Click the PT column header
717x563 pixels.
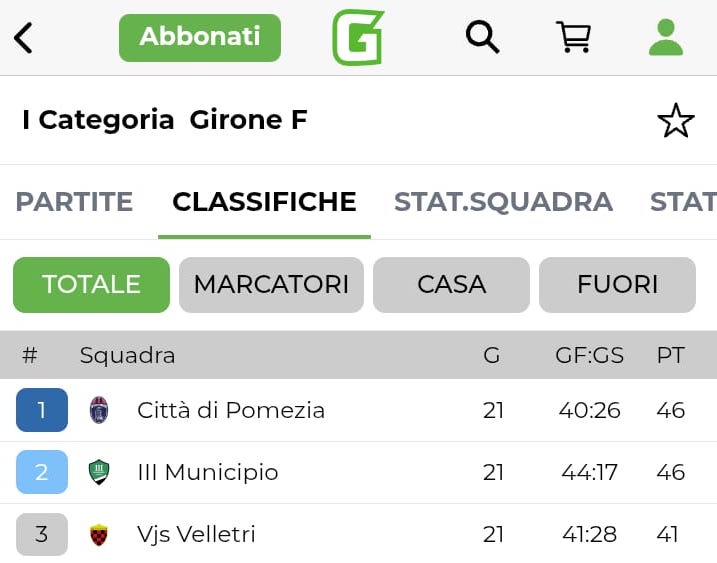click(670, 355)
